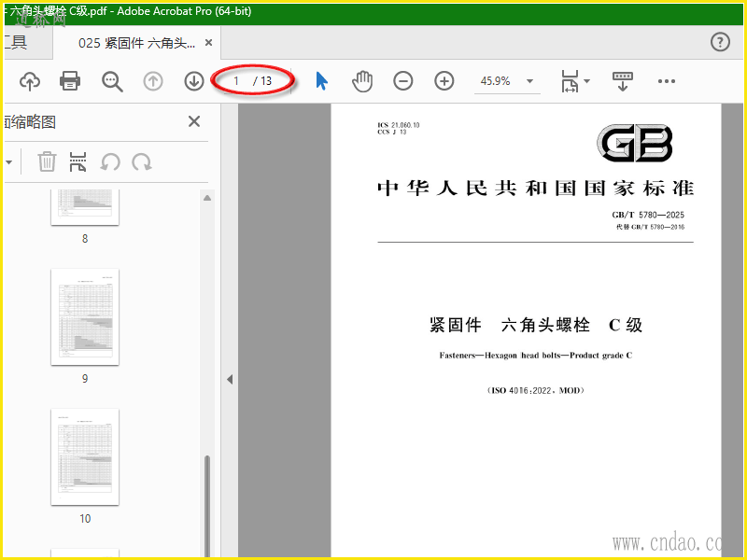Click the ISO 4016:2022, MOD text
This screenshot has height=560, width=747.
point(535,390)
